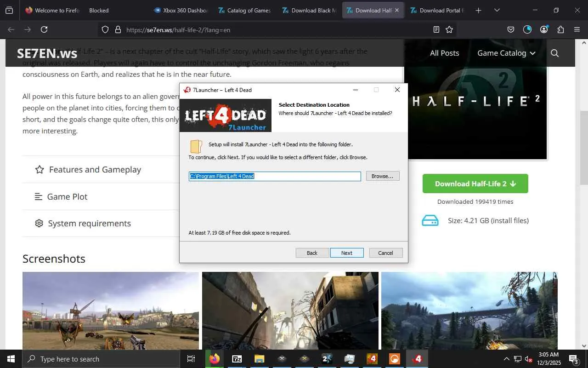Show hidden system tray icons
588x368 pixels.
coord(506,359)
